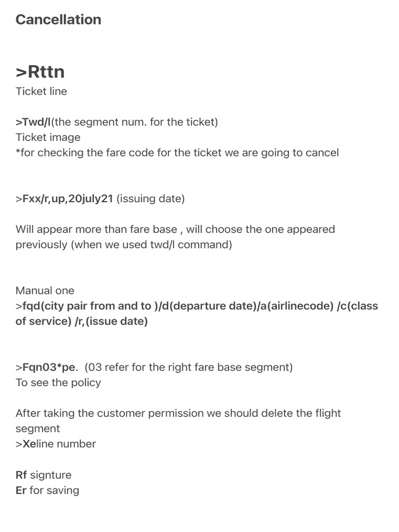Screen dimensions: 399x532
Task: Click the 'previously (when we used twd/l command)' line
Action: pyautogui.click(x=124, y=245)
